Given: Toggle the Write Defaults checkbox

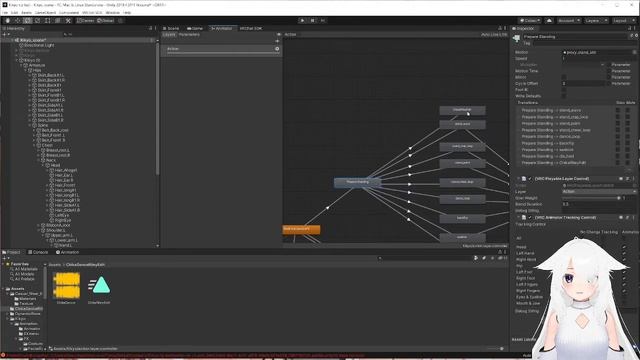Looking at the screenshot, I should tap(564, 96).
